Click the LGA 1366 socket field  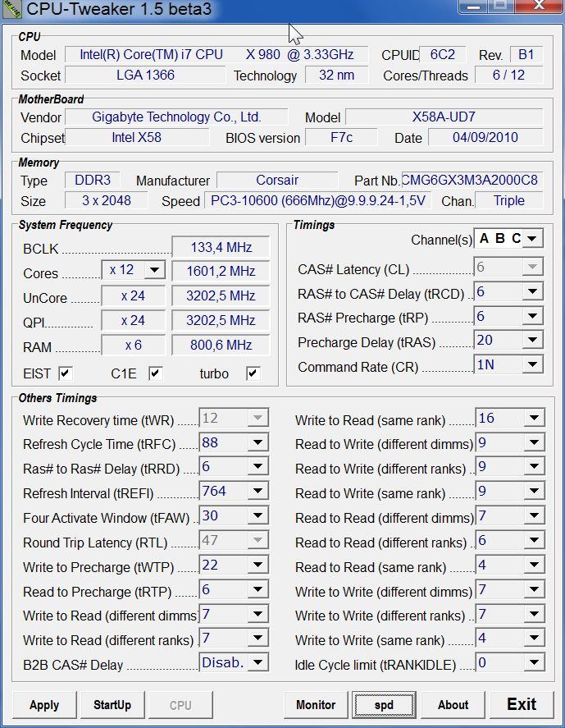[145, 76]
